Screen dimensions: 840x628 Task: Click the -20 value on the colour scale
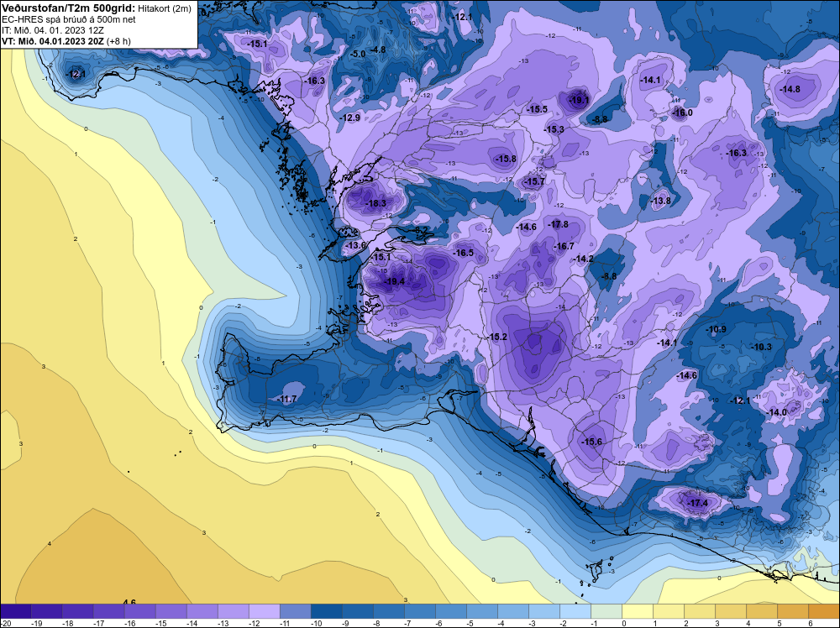[5, 624]
